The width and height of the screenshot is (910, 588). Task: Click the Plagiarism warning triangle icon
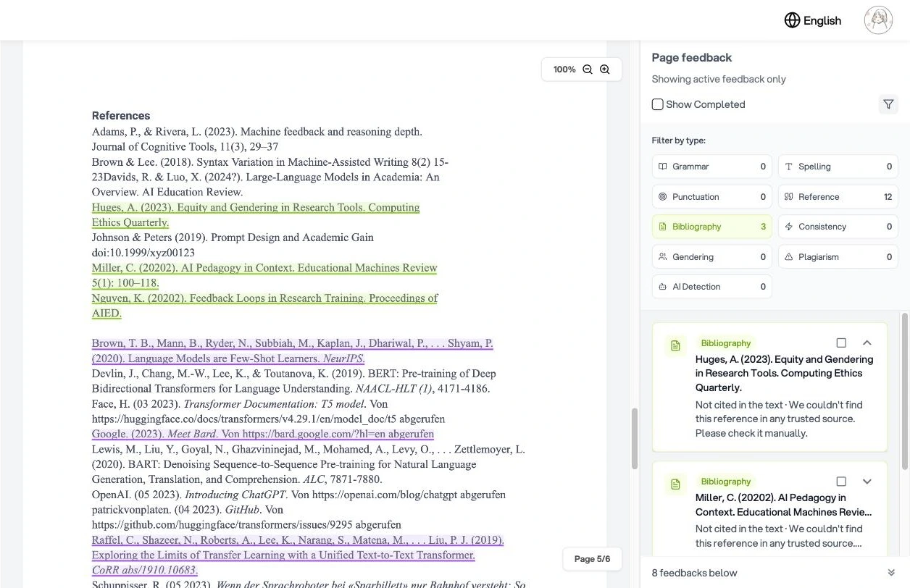tap(789, 257)
